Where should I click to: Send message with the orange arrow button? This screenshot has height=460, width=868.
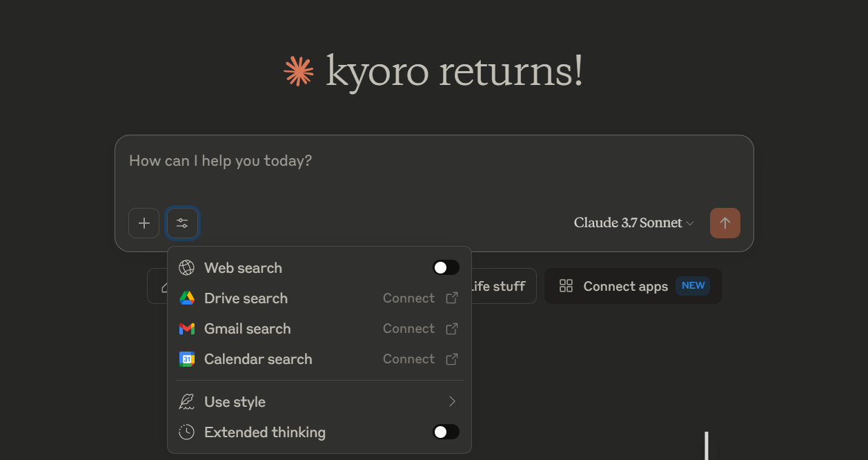[x=724, y=223]
